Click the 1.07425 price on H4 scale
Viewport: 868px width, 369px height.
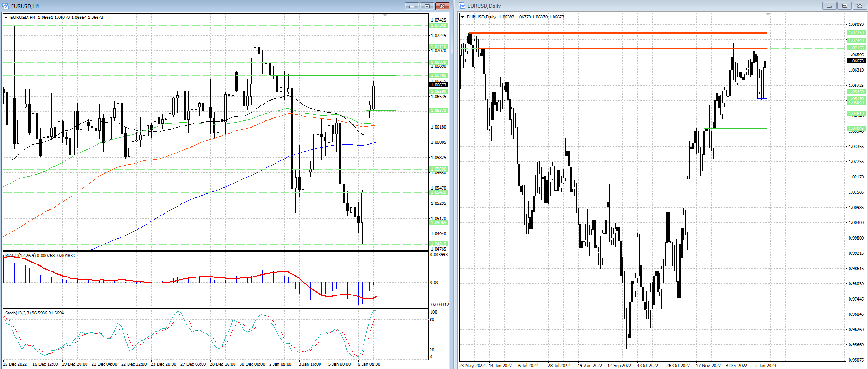(x=438, y=20)
